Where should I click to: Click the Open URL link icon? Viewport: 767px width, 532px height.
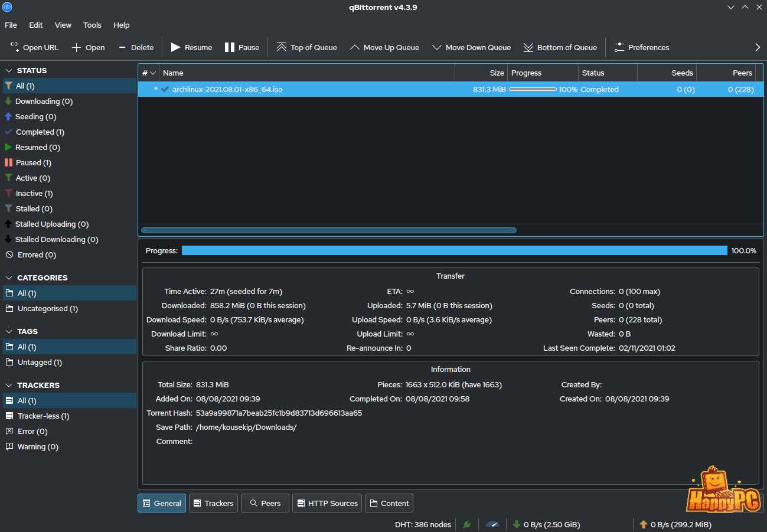point(14,47)
